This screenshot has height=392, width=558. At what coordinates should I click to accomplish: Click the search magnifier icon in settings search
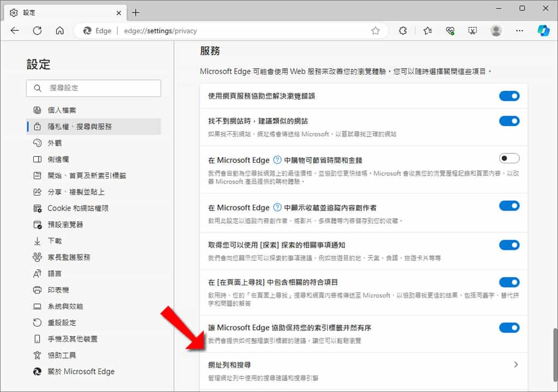38,88
